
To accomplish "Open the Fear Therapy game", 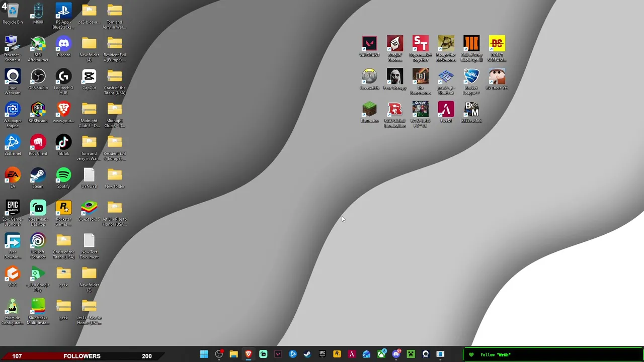I will 395,79.
